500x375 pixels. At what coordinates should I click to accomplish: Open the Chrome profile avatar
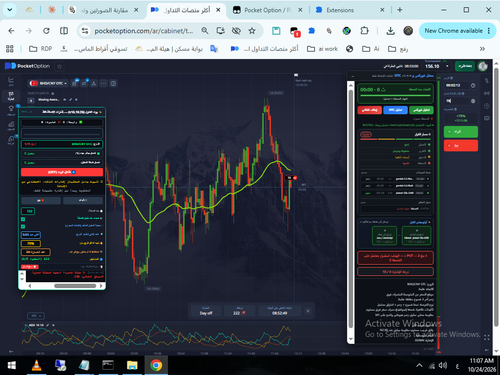408,31
